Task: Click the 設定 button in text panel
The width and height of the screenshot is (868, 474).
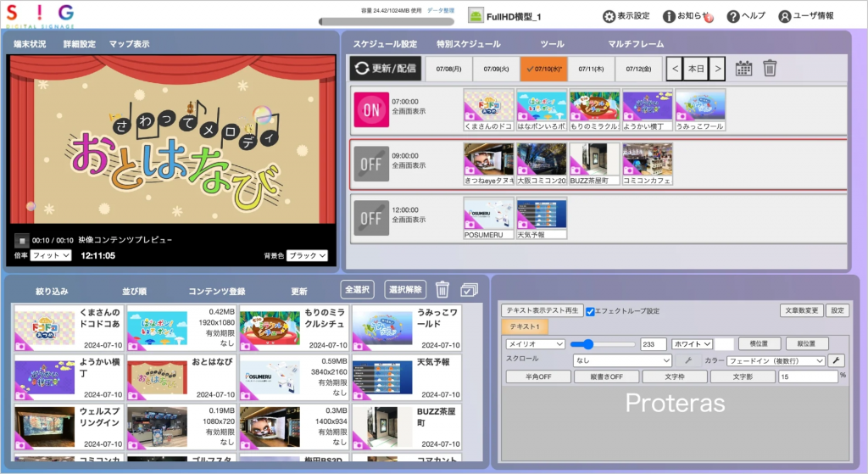Action: pos(837,310)
